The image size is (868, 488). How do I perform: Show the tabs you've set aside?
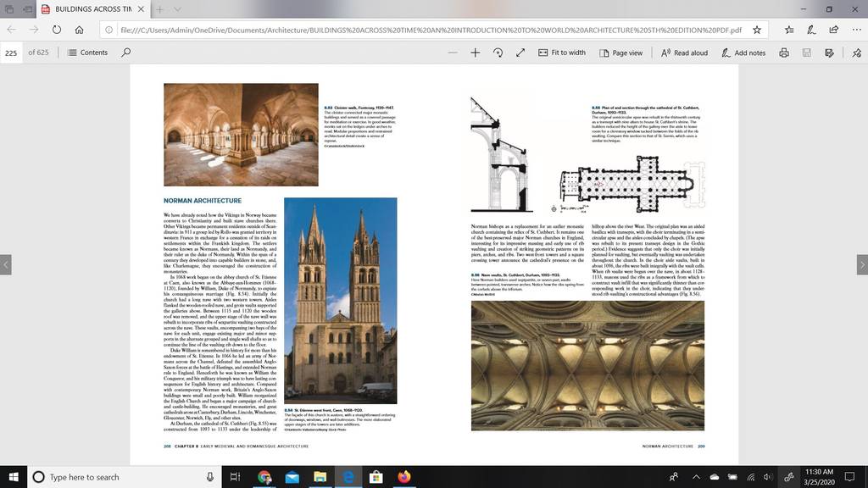(9, 8)
